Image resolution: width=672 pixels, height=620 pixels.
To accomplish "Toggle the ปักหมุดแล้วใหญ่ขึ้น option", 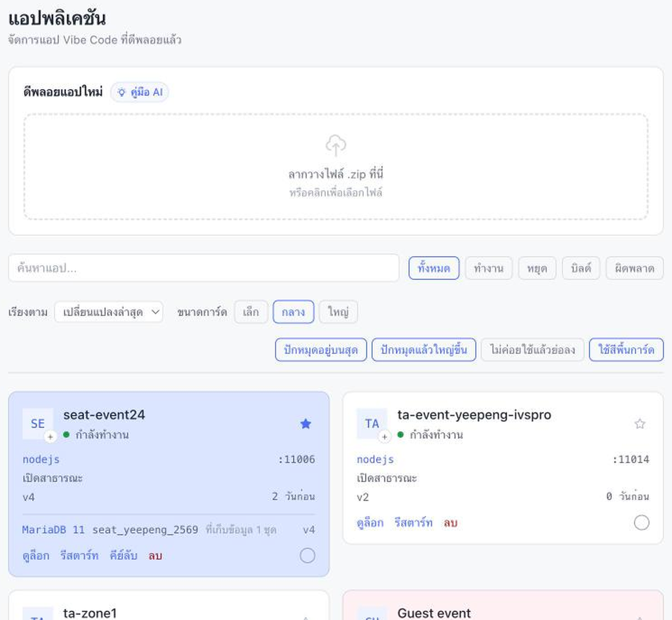I will (x=423, y=350).
